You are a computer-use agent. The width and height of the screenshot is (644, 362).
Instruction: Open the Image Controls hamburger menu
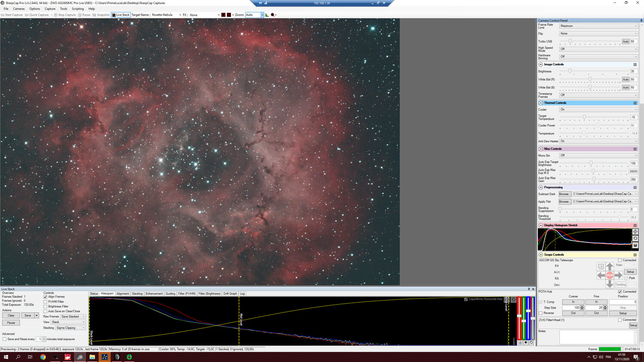[635, 64]
